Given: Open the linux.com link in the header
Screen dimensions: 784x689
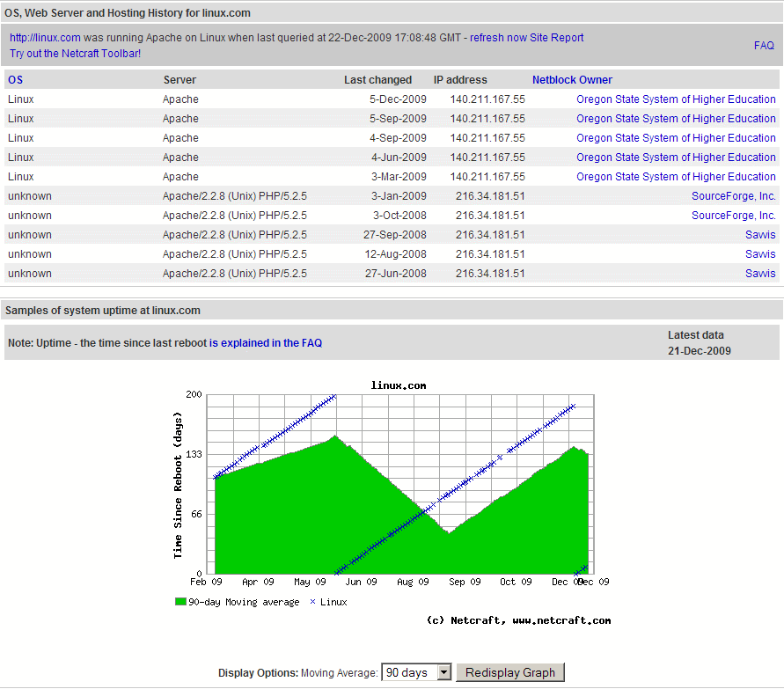Looking at the screenshot, I should point(45,38).
